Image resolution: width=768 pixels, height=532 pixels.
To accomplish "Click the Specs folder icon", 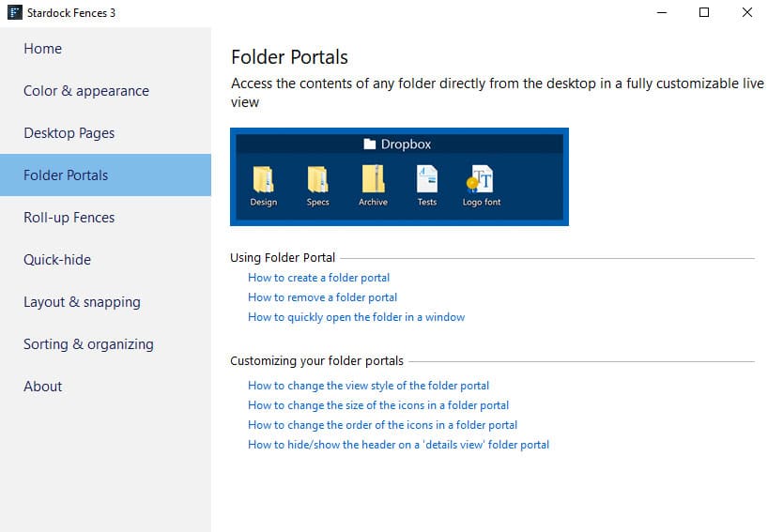I will 318,179.
